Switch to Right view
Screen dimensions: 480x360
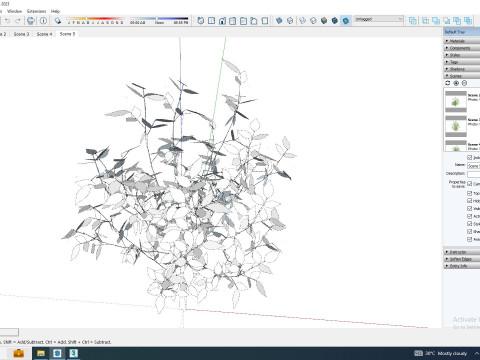click(233, 21)
